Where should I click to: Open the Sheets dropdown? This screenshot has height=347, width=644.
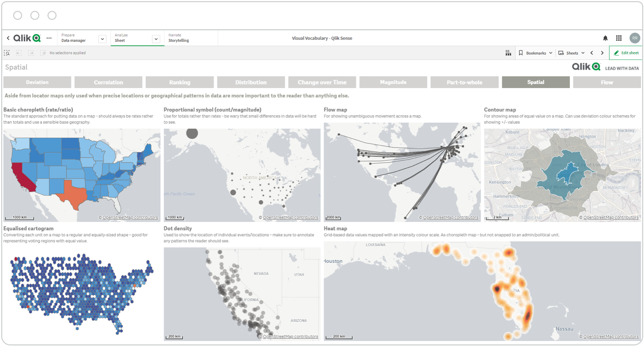pyautogui.click(x=571, y=53)
